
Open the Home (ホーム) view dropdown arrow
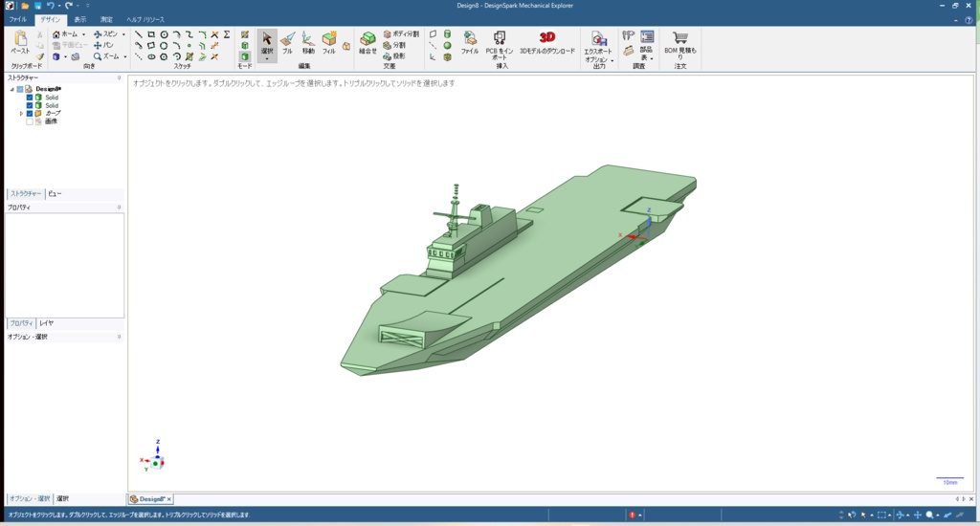tap(84, 34)
